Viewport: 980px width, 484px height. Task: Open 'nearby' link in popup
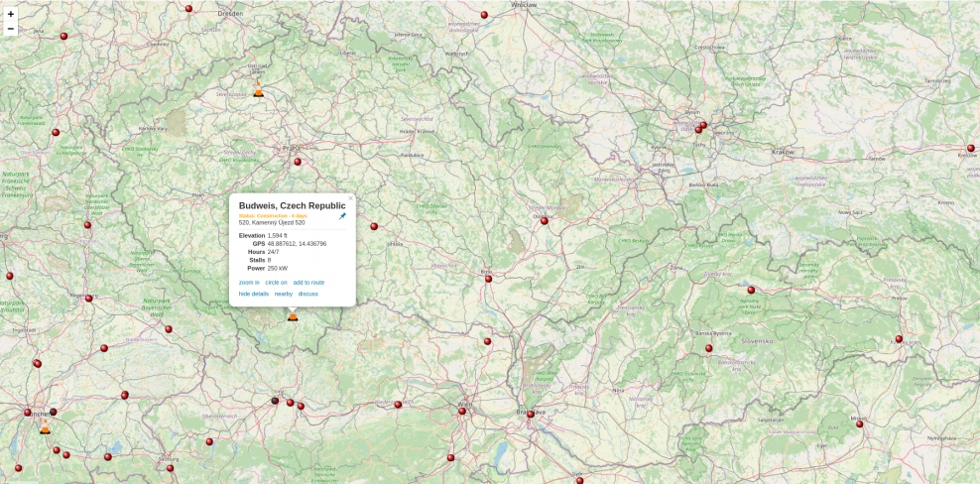click(x=284, y=294)
